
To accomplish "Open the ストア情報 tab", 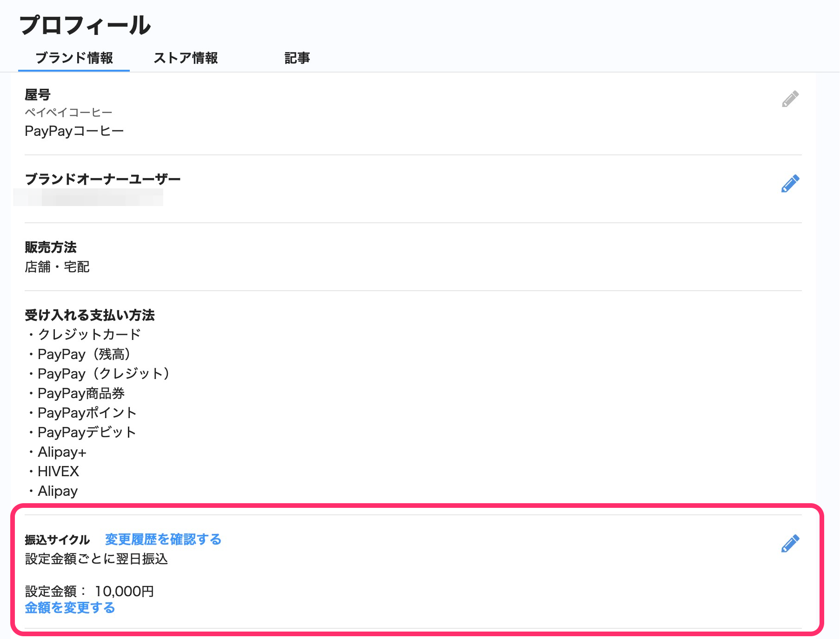I will click(186, 58).
